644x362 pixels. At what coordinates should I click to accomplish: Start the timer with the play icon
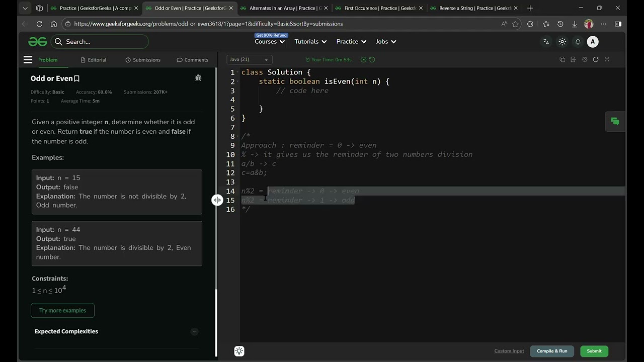pyautogui.click(x=363, y=60)
